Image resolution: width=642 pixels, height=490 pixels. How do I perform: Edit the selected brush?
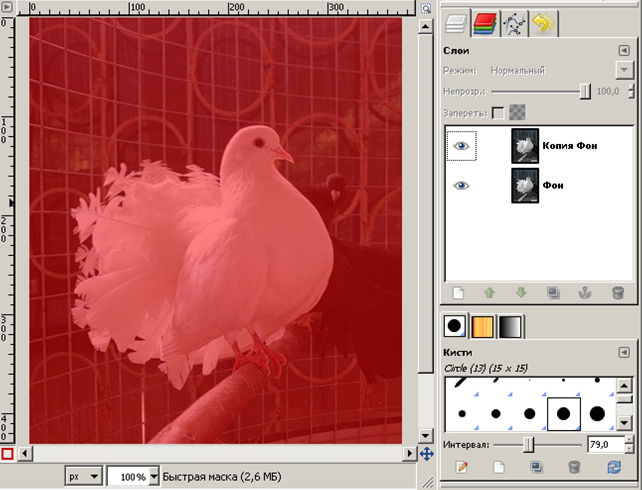pos(461,467)
